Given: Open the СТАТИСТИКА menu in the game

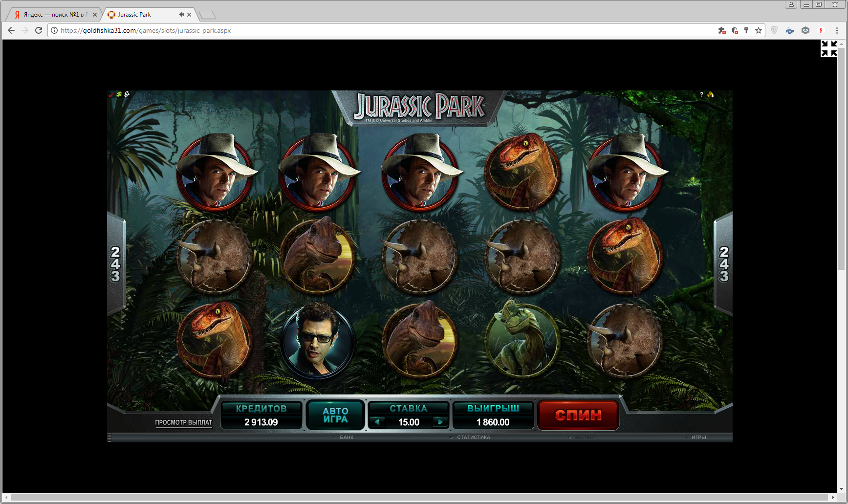Looking at the screenshot, I should click(474, 438).
